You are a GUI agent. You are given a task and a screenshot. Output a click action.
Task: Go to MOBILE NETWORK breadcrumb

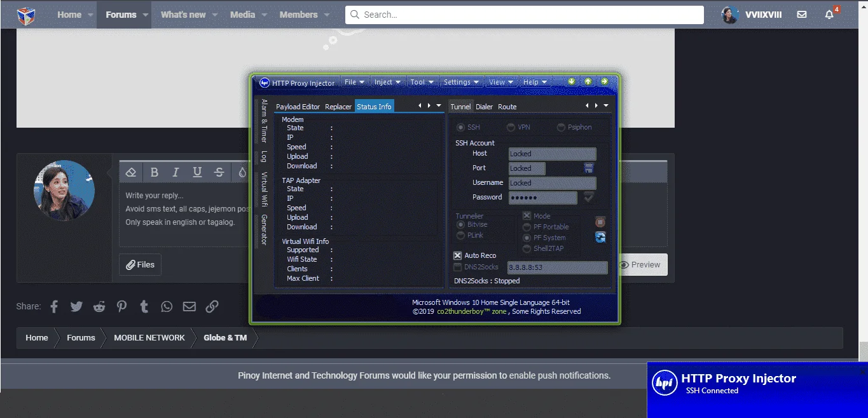click(149, 338)
